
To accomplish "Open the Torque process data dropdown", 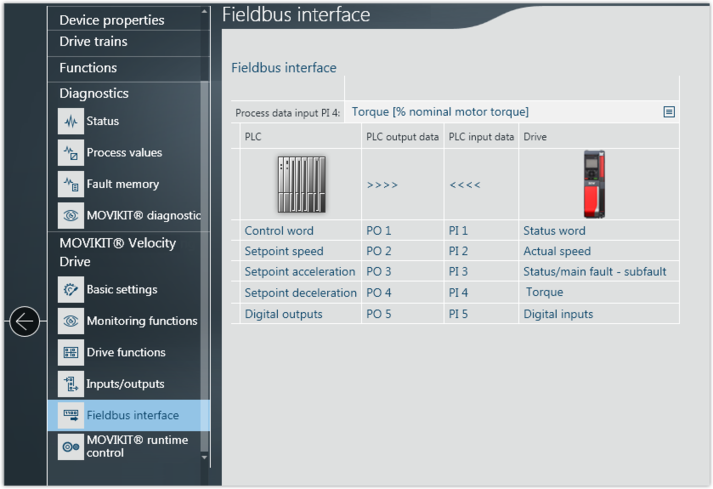I will [500, 112].
